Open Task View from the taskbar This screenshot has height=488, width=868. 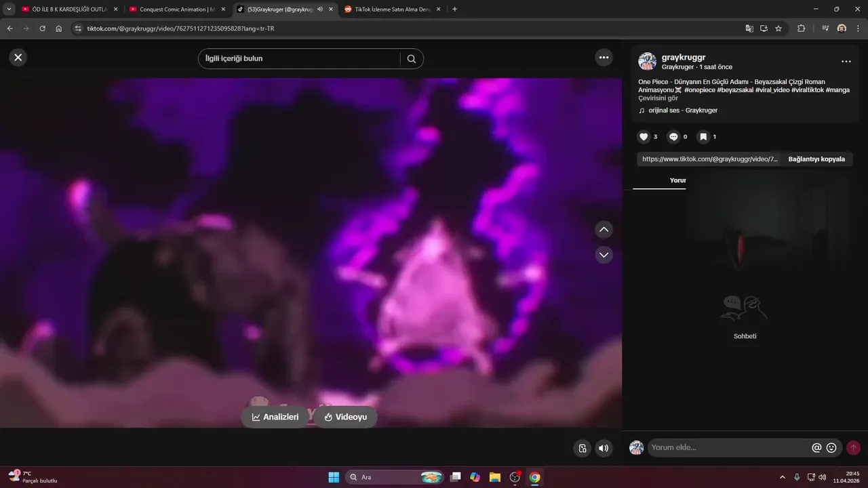pos(456,477)
